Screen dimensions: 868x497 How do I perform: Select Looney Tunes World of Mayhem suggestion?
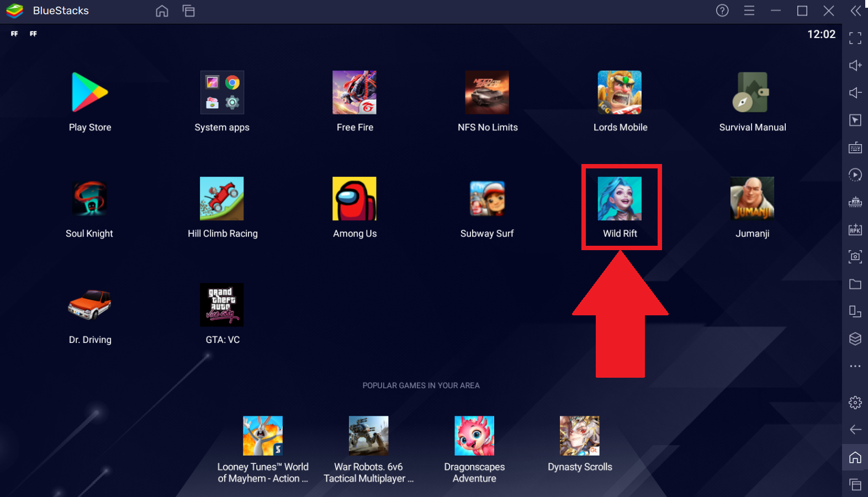point(263,436)
